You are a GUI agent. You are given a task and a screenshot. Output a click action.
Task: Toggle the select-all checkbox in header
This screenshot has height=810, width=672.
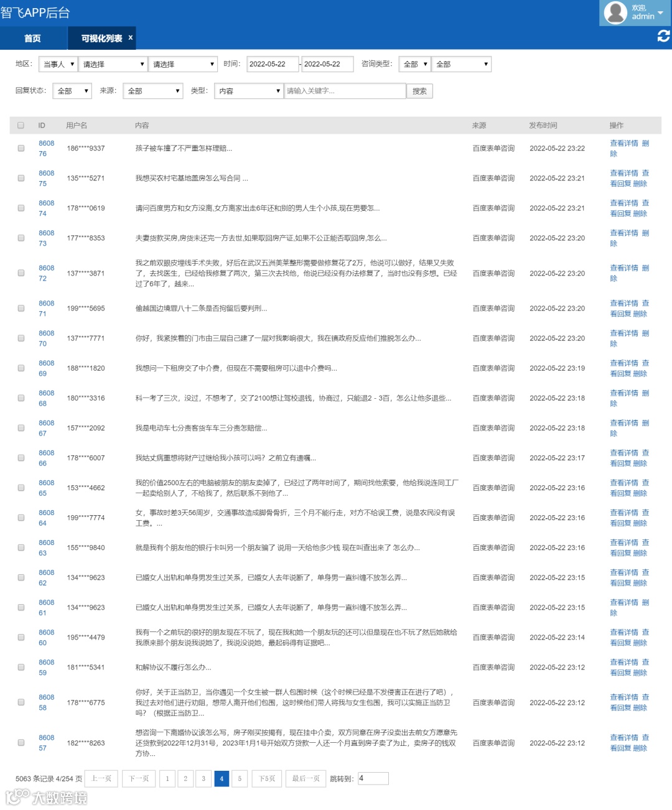point(21,126)
